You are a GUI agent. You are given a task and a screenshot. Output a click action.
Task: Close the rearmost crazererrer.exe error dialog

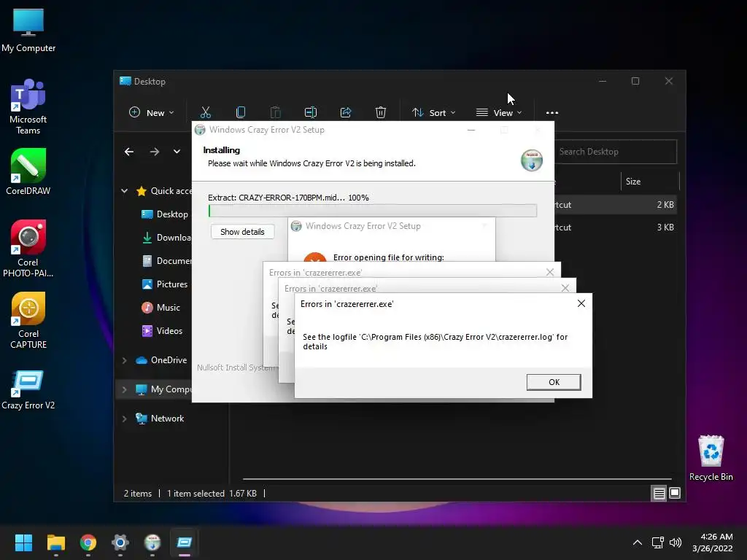[550, 272]
